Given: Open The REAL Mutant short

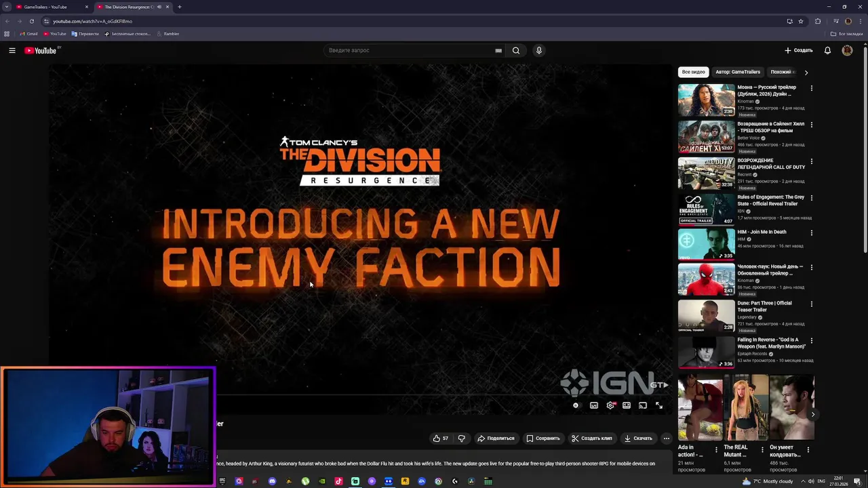Looking at the screenshot, I should pos(746,407).
